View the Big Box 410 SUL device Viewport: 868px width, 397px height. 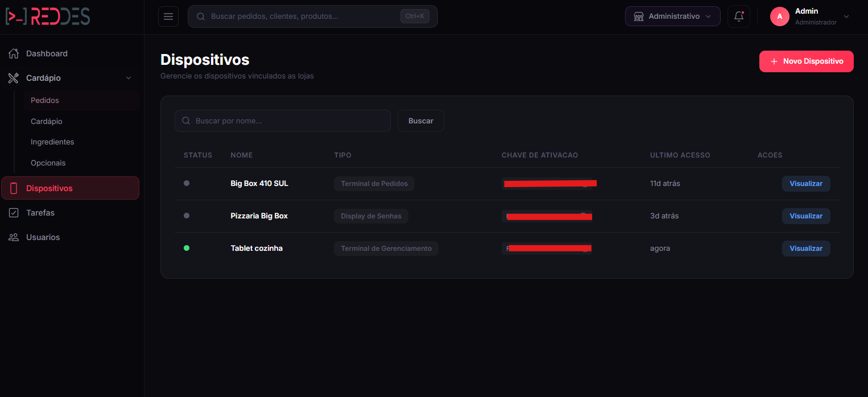click(x=806, y=184)
